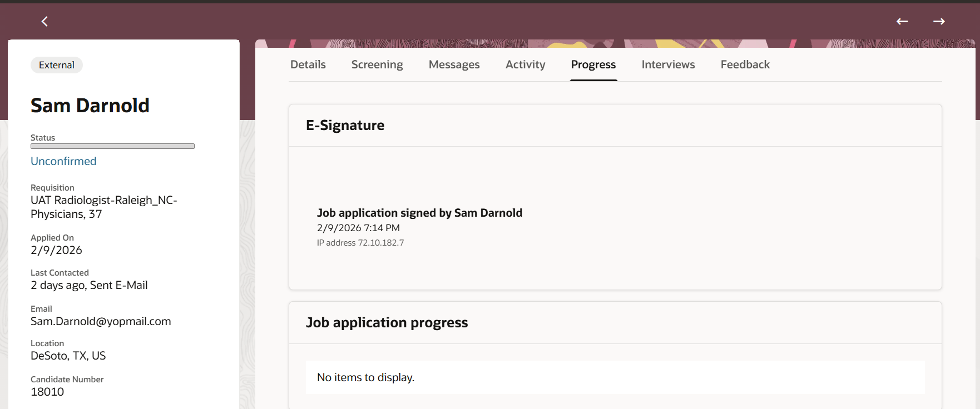Viewport: 980px width, 409px height.
Task: View the Feedback tab
Action: click(x=745, y=64)
